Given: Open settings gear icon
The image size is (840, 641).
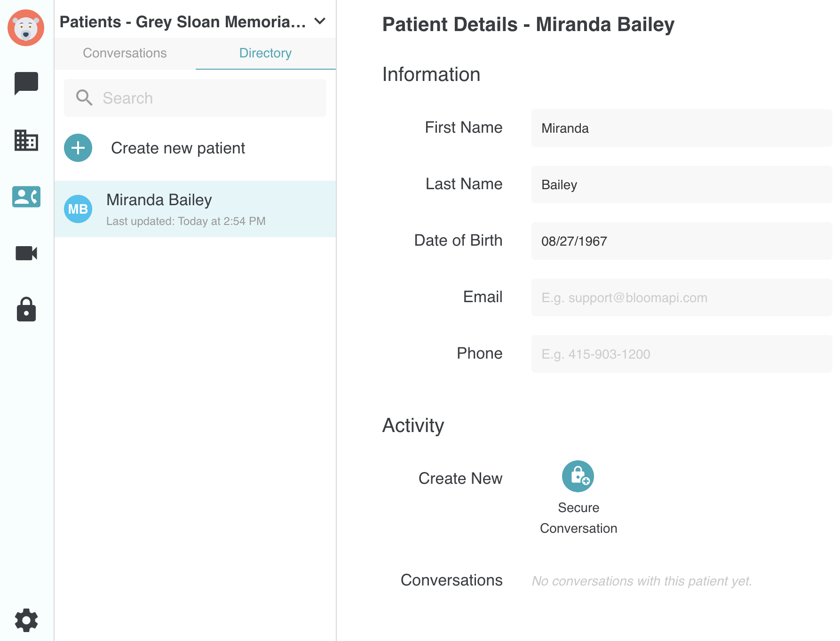Looking at the screenshot, I should click(x=26, y=620).
